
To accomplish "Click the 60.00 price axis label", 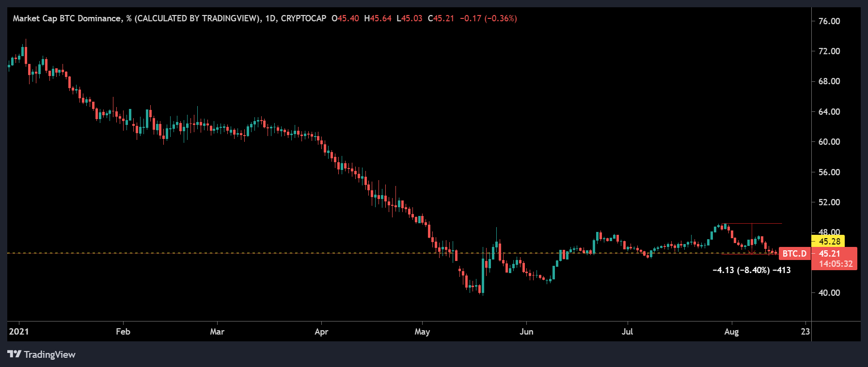I will [x=829, y=141].
